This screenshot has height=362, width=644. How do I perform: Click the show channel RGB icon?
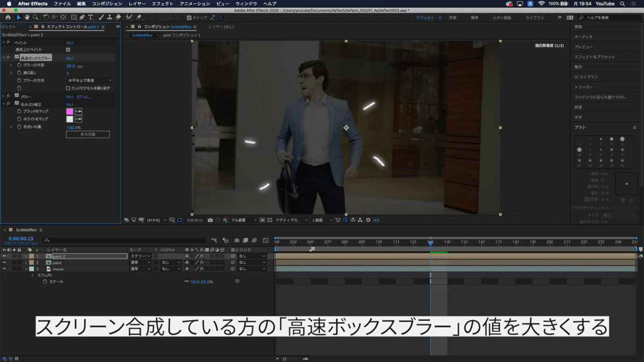tap(224, 220)
